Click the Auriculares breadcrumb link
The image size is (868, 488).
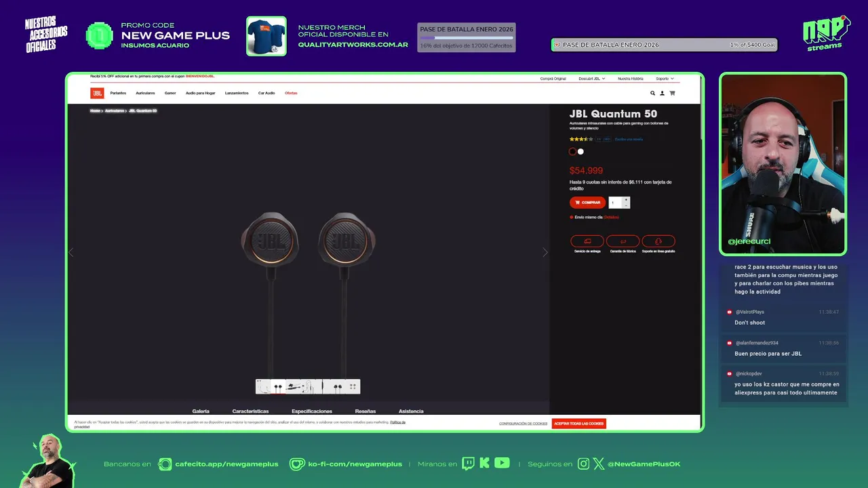tap(114, 110)
